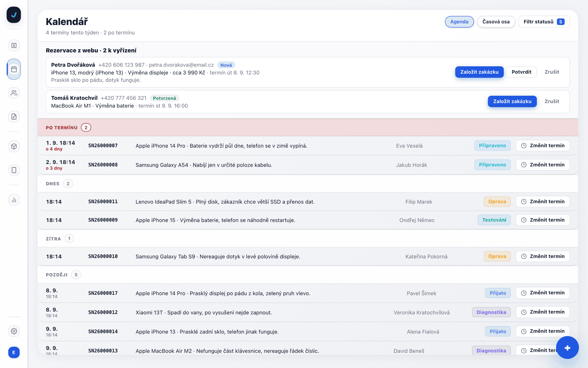Change deadline for order SN26000009
Image resolution: width=588 pixels, height=368 pixels.
pyautogui.click(x=542, y=220)
